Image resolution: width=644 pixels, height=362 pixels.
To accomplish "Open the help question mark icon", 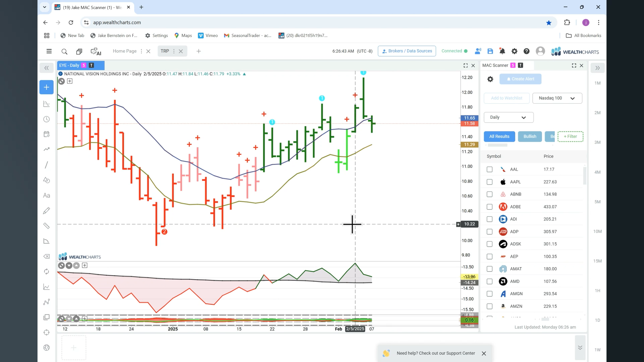I will (527, 51).
